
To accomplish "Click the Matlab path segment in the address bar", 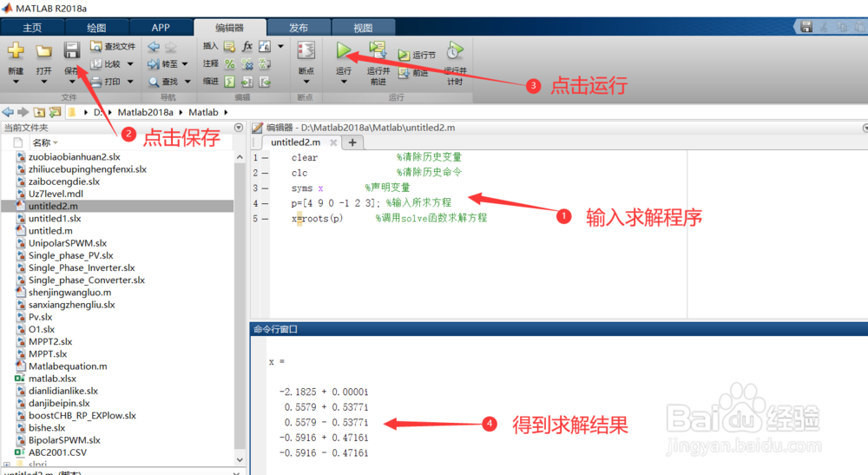I will [x=203, y=112].
